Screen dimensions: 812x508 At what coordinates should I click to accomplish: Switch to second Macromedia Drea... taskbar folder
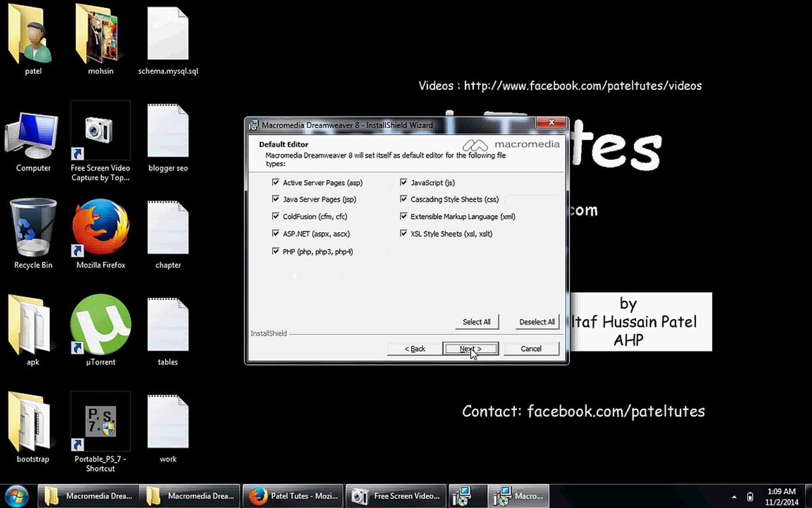tap(190, 496)
